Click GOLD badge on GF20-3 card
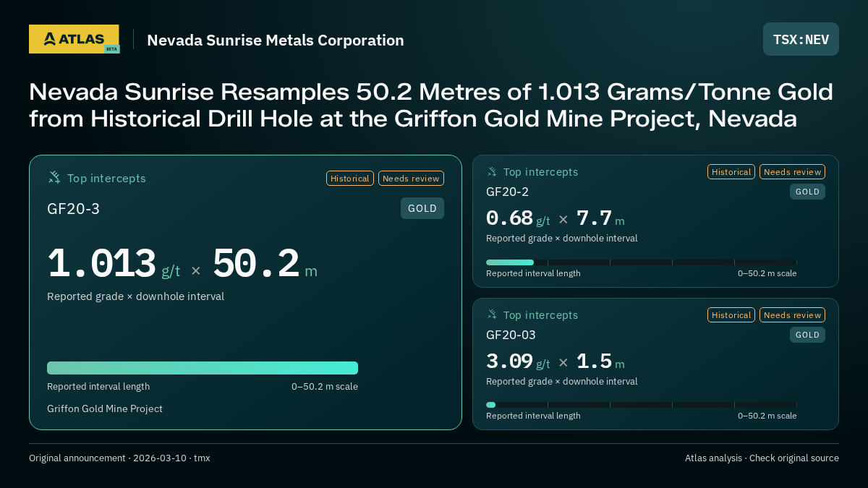The image size is (868, 488). pos(422,208)
